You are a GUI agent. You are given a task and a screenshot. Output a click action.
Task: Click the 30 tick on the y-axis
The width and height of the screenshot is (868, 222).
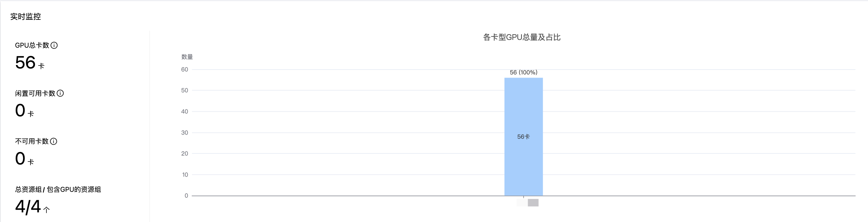coord(185,133)
